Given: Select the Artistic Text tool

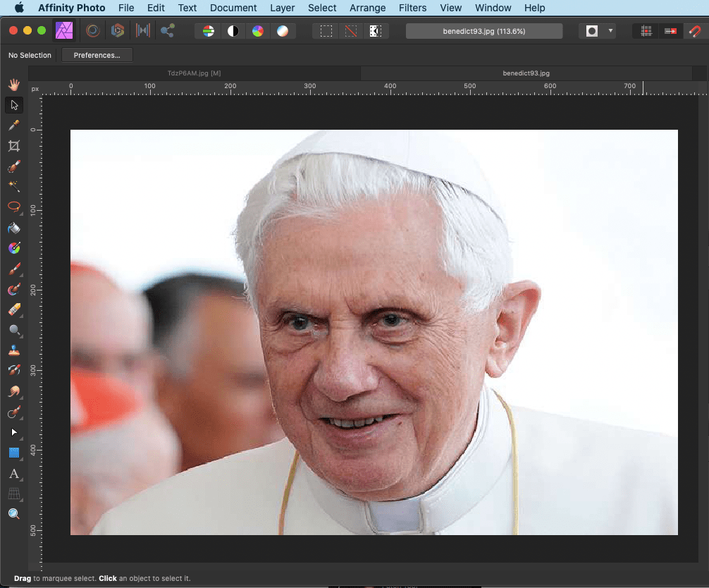Looking at the screenshot, I should tap(14, 473).
